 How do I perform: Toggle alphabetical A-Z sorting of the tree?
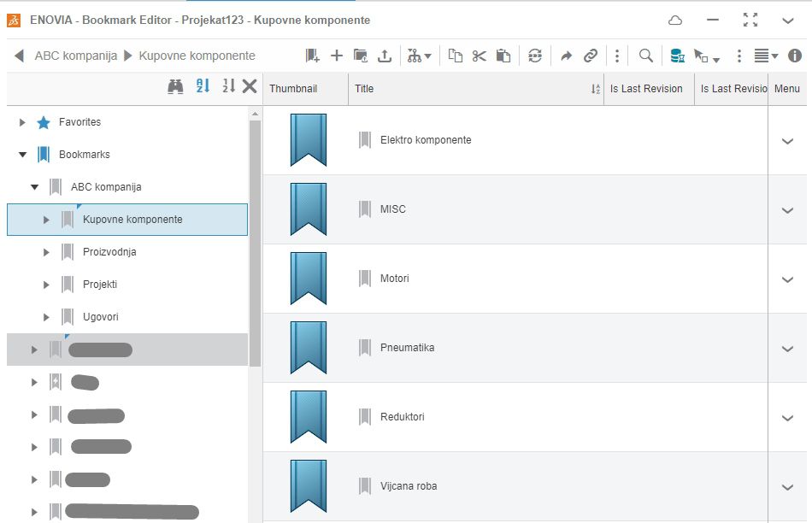click(203, 85)
